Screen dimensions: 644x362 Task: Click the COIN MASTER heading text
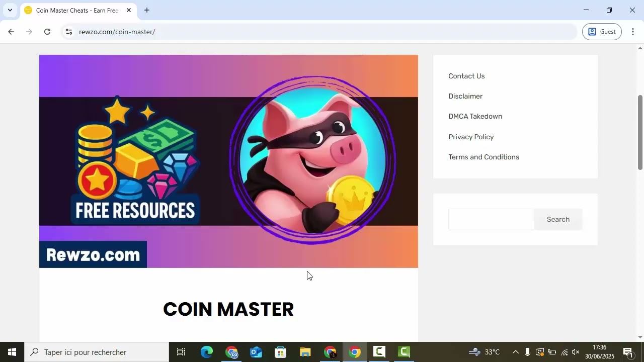[228, 309]
